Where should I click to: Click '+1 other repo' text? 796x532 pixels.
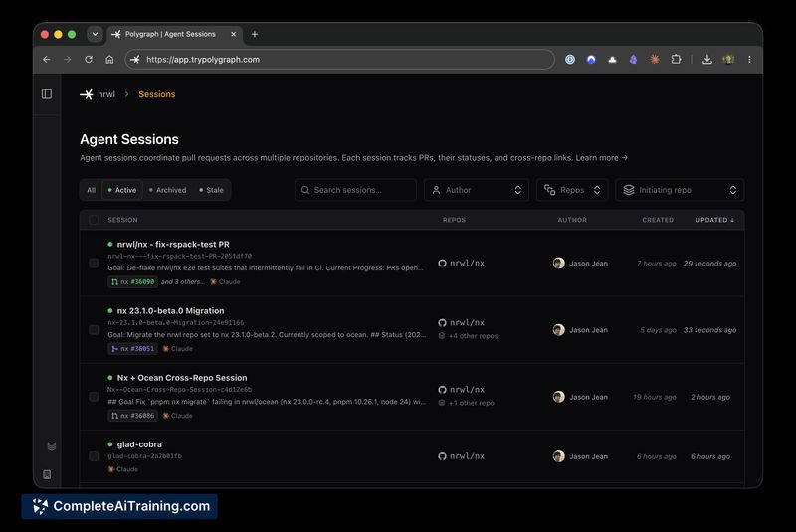471,403
